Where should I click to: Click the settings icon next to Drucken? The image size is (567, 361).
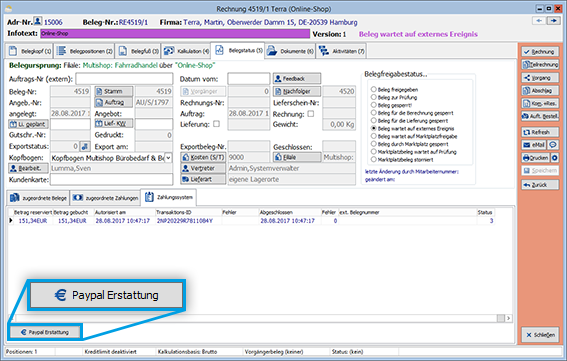pos(554,158)
